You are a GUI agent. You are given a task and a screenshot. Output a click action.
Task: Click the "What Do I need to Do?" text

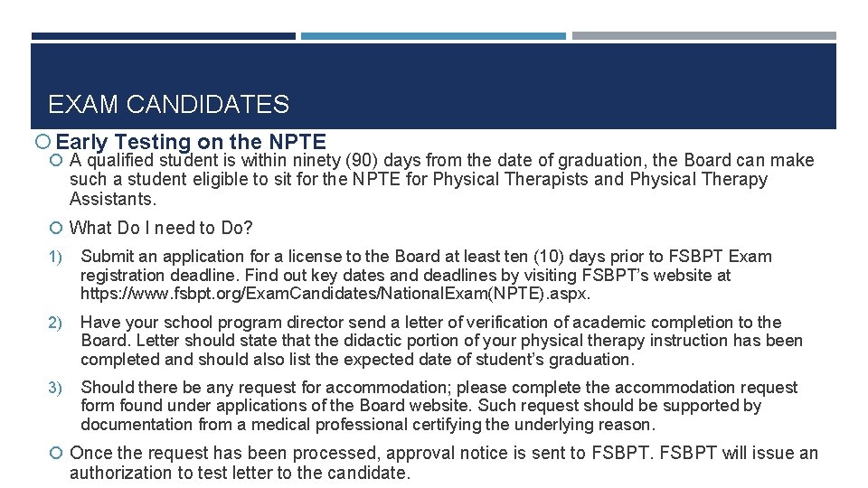[161, 228]
